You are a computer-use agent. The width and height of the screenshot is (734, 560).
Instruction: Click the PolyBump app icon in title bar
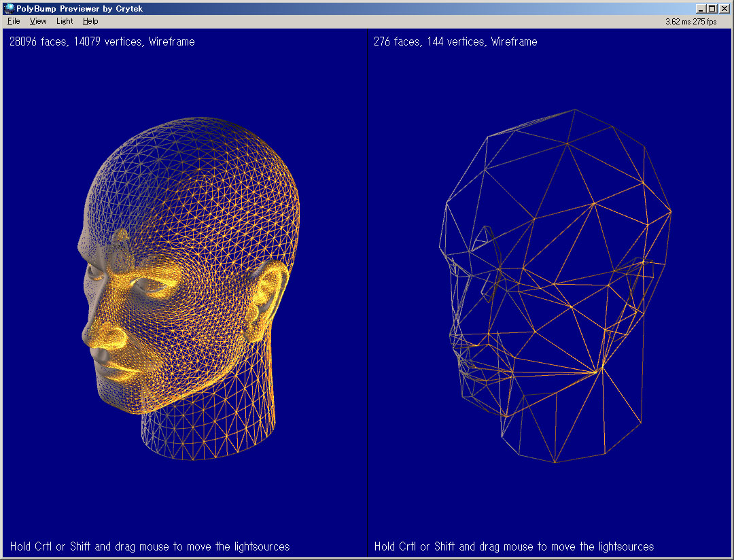click(9, 9)
